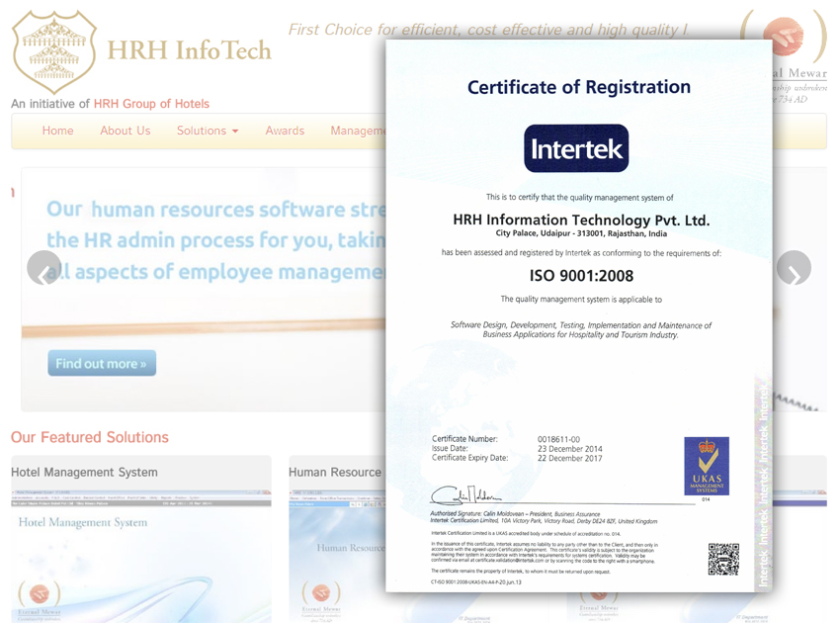Expand the Solutions dropdown menu

(x=208, y=131)
